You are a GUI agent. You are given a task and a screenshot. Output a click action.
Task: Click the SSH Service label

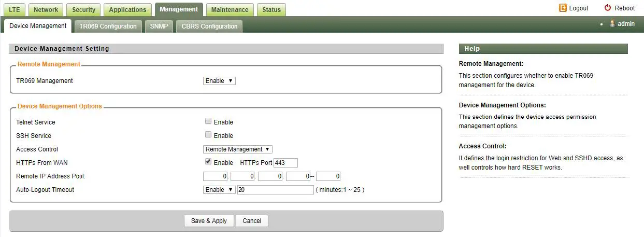coord(34,136)
